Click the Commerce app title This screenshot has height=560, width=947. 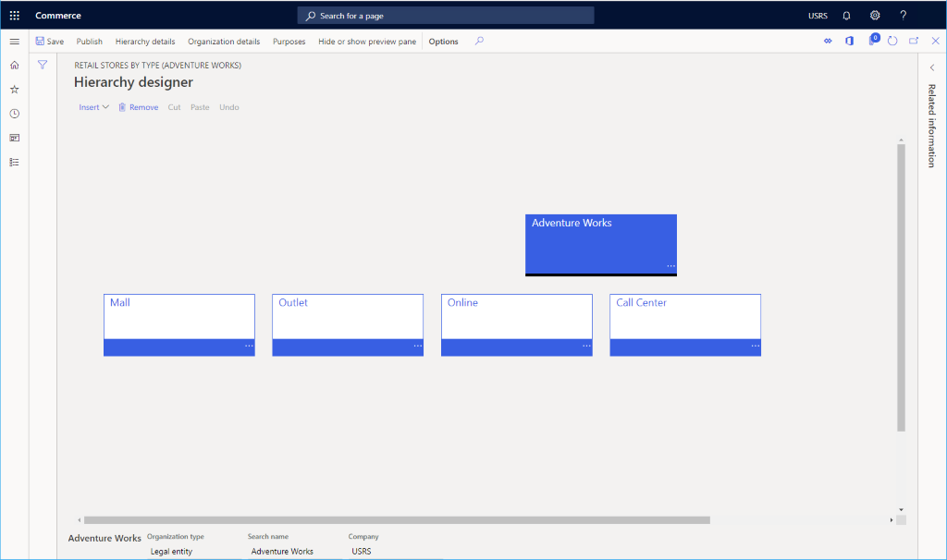coord(58,16)
